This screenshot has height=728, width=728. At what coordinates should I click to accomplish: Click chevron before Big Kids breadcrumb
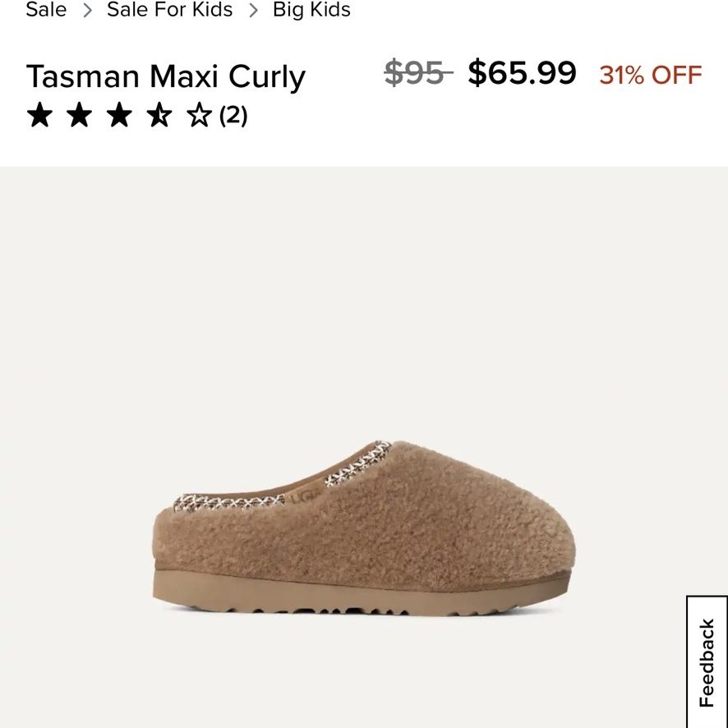coord(253,10)
